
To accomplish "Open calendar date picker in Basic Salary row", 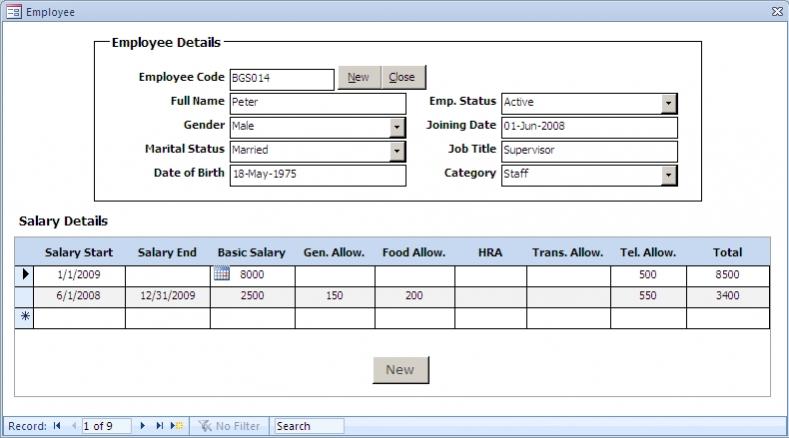I will [221, 274].
